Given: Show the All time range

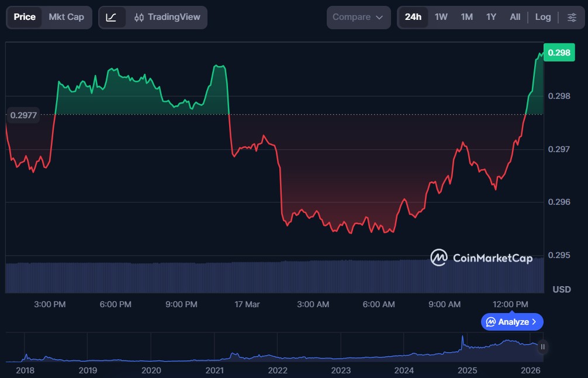Looking at the screenshot, I should pos(514,17).
